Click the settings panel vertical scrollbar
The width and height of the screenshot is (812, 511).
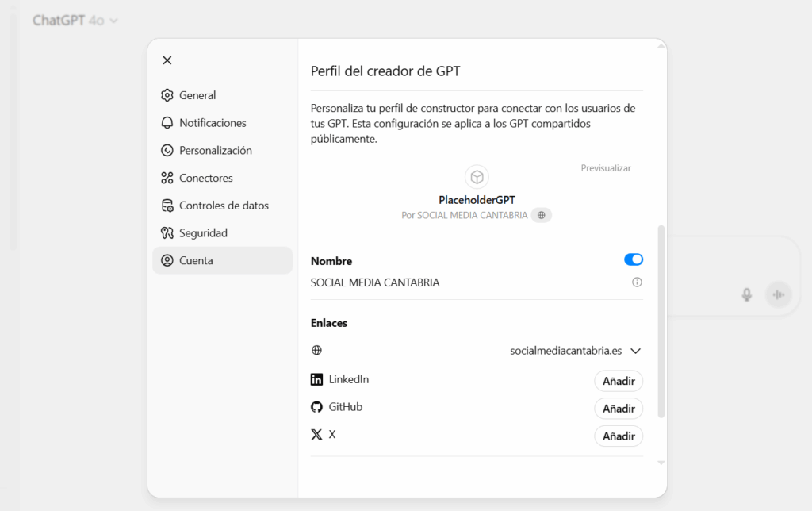point(661,321)
